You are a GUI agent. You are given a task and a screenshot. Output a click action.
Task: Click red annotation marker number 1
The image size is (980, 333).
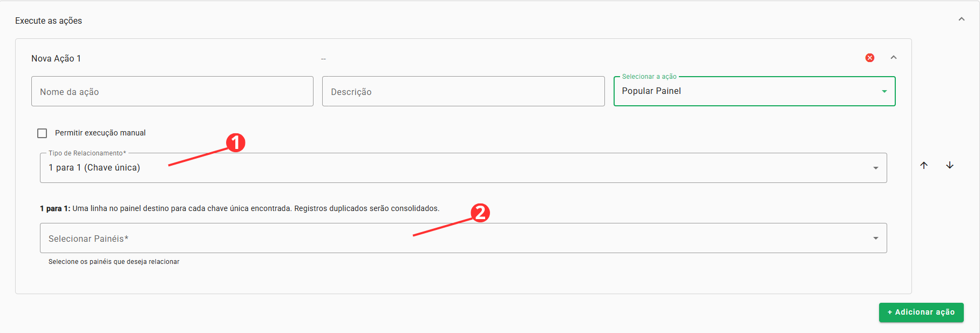tap(235, 142)
